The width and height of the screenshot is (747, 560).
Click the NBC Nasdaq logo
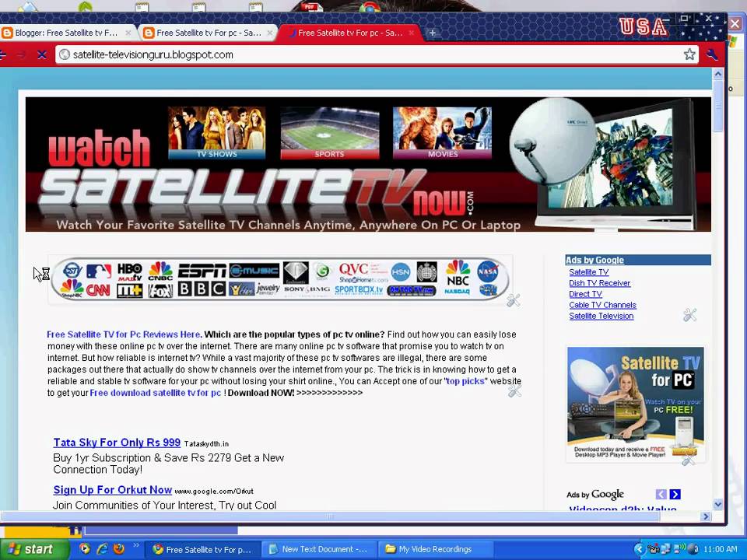coord(458,277)
